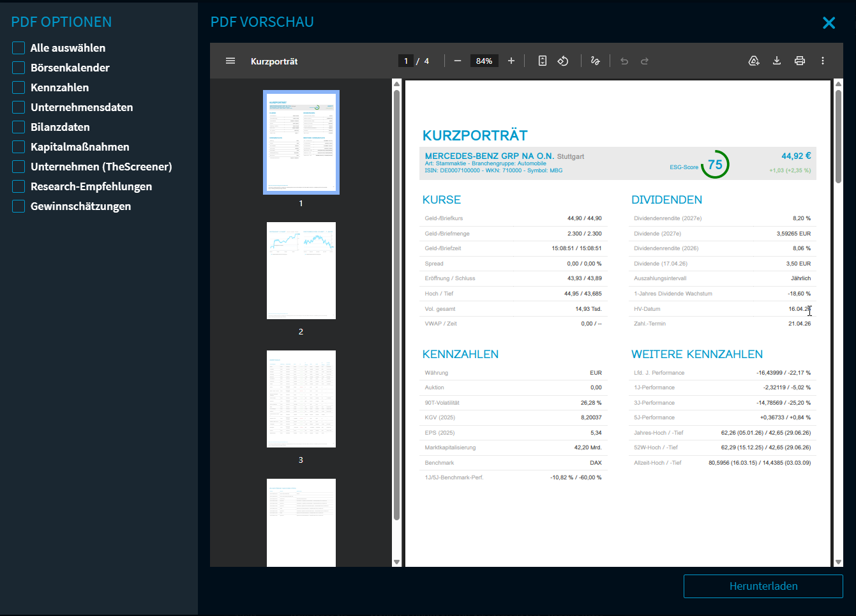Rotate the document counterclockwise
The image size is (856, 616).
[563, 61]
